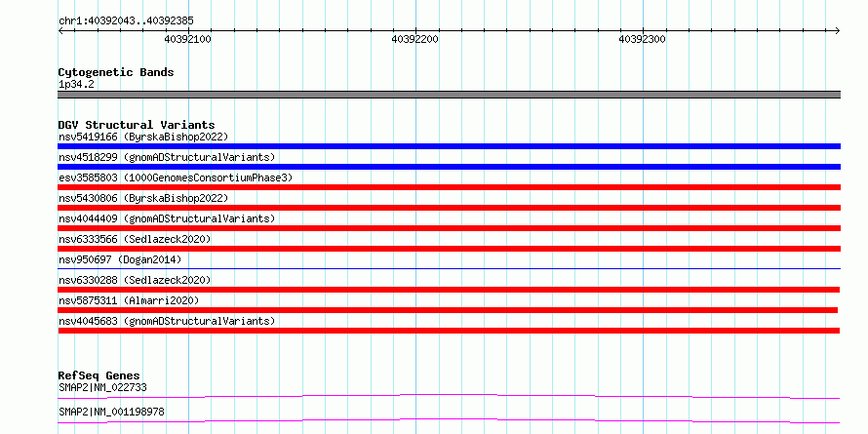This screenshot has width=868, height=434.
Task: Open esv3585803 (1000GenomesConsortiumPhase3) label
Action: click(176, 178)
